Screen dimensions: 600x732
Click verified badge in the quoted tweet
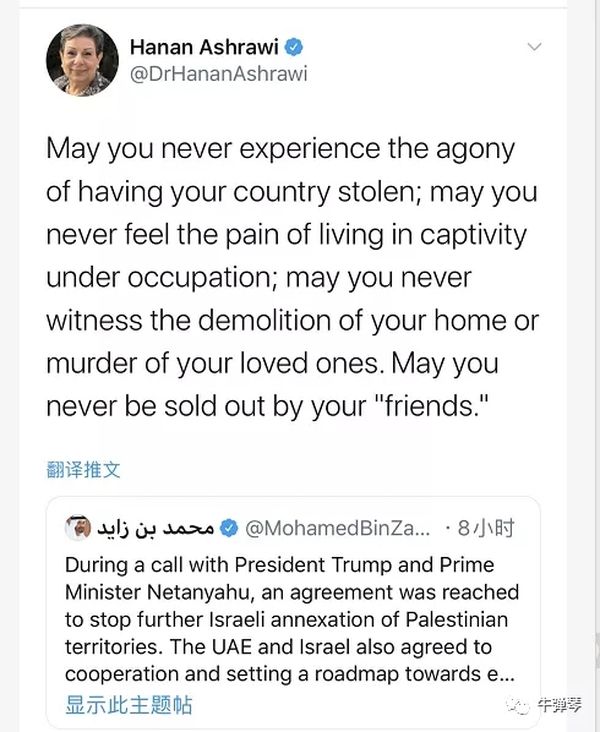coord(229,527)
